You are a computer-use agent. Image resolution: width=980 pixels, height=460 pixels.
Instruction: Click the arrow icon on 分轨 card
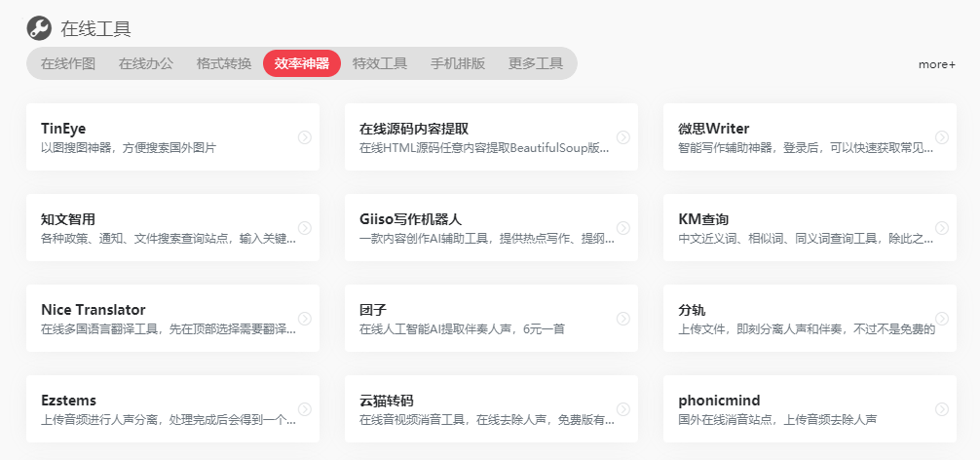tap(942, 319)
